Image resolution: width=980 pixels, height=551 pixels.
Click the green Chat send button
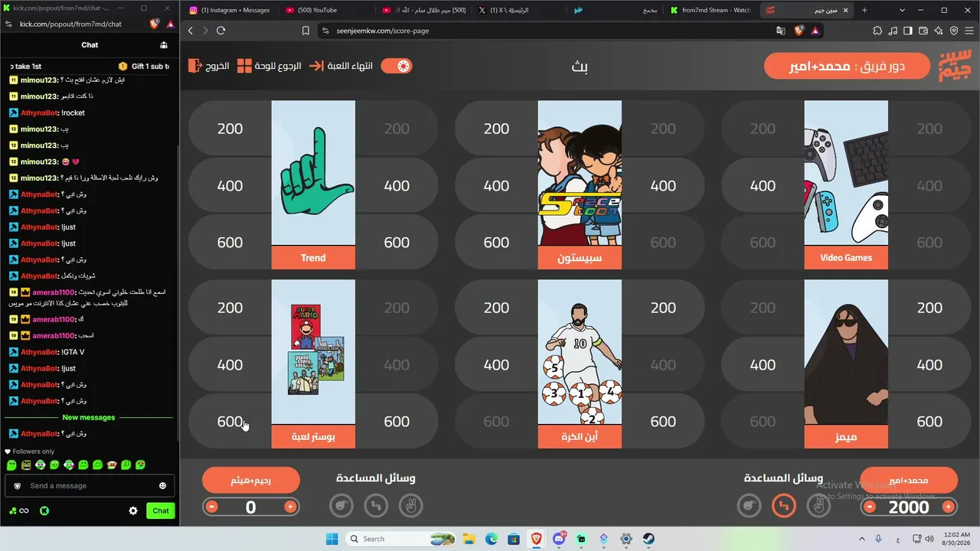tap(161, 510)
